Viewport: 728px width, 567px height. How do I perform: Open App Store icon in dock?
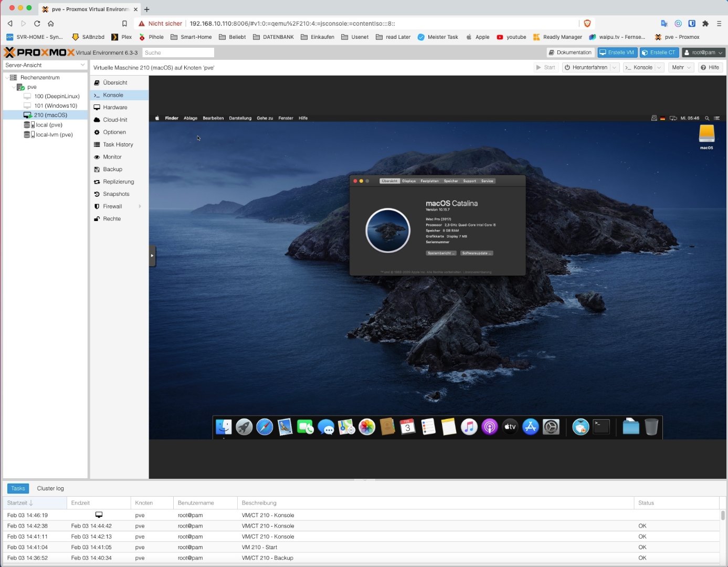click(x=531, y=427)
